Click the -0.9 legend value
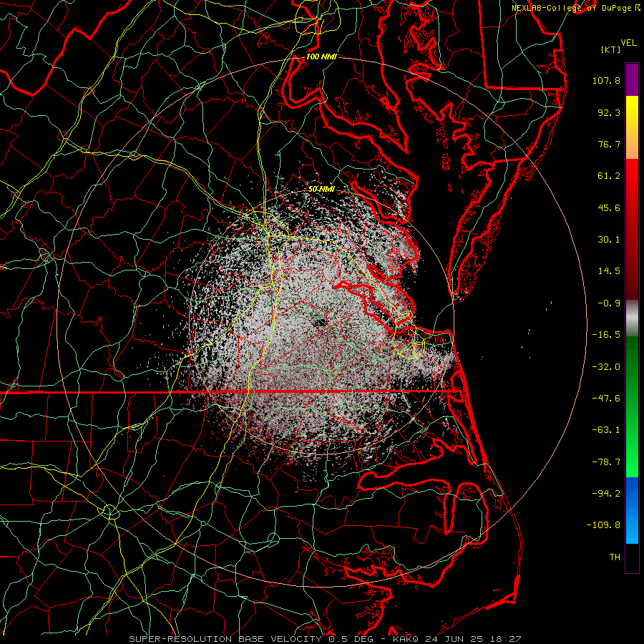The height and width of the screenshot is (644, 644). pyautogui.click(x=609, y=303)
